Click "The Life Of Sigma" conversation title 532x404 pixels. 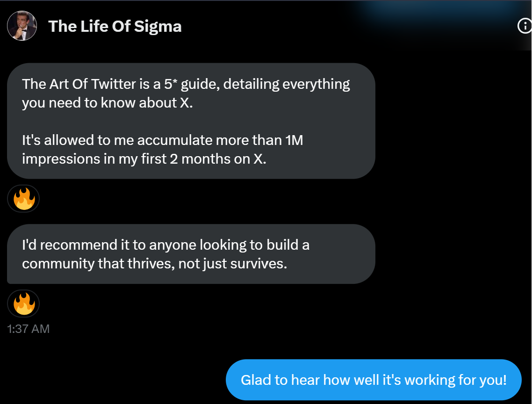coord(115,26)
